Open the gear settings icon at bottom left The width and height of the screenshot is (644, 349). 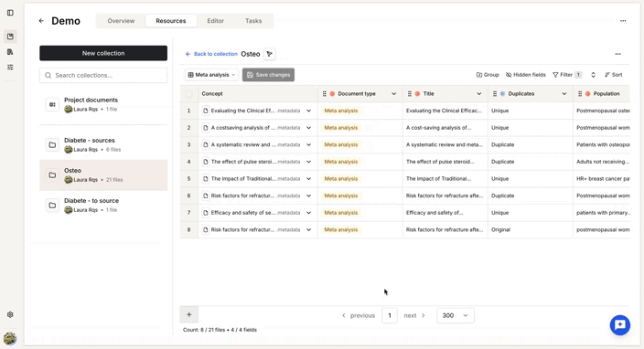[10, 314]
